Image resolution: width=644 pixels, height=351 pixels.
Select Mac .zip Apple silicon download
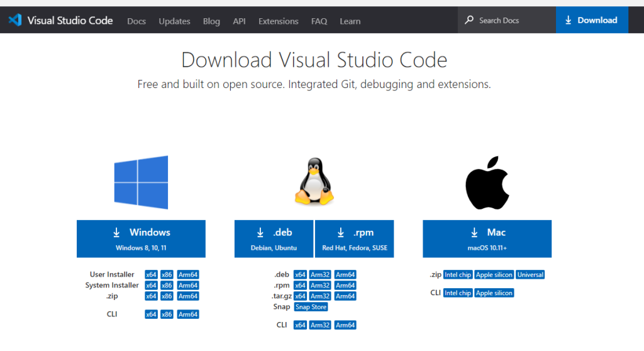coord(494,274)
